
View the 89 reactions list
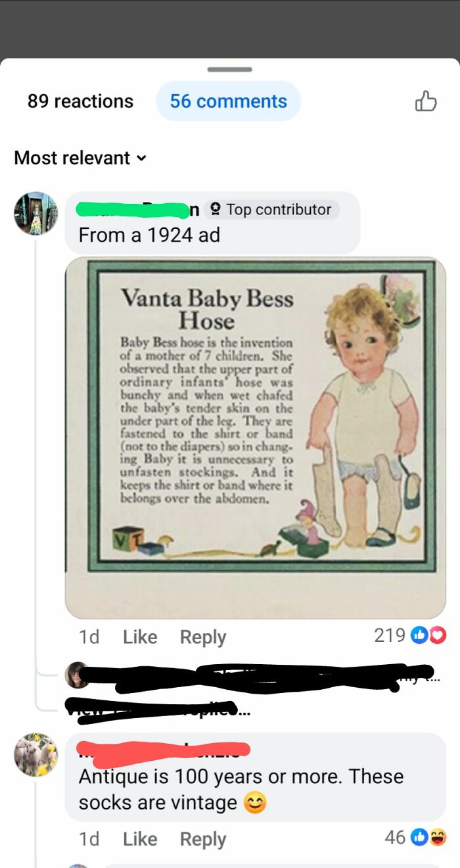click(79, 100)
